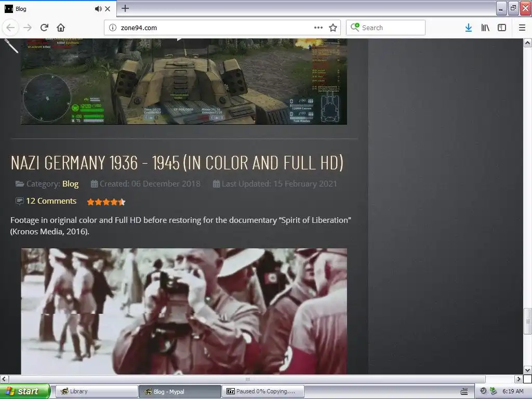Click the horizontal scrollbar thumb

coord(247,379)
